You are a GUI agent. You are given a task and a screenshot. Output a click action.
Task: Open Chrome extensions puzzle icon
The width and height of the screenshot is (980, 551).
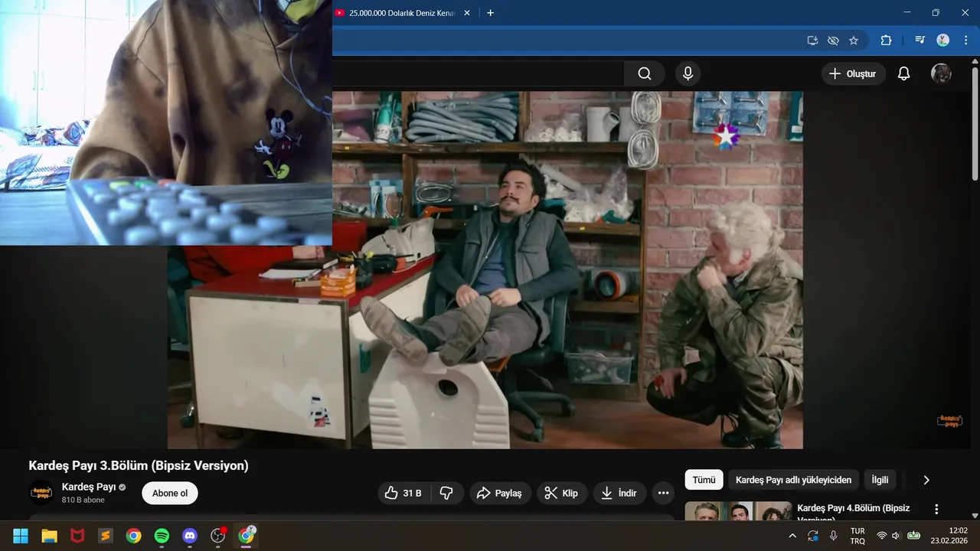pyautogui.click(x=887, y=41)
